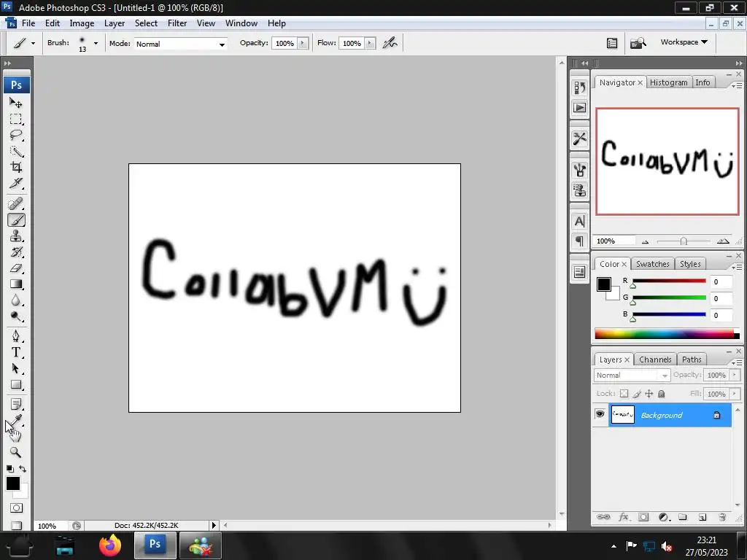This screenshot has height=560, width=747.
Task: Select the Rectangle shape tool
Action: [x=16, y=385]
